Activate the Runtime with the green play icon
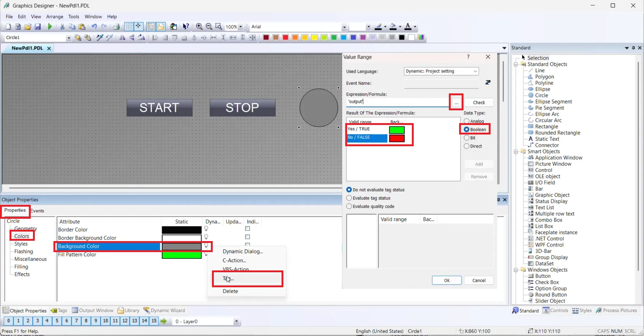 pos(50,26)
